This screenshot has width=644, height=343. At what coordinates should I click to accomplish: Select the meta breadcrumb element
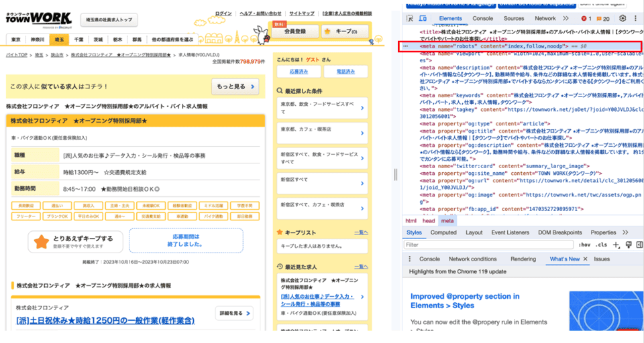coord(447,220)
